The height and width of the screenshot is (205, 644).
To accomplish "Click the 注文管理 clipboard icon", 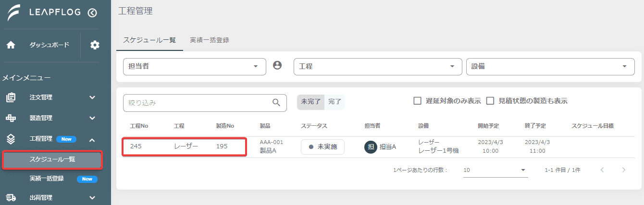I will (x=11, y=97).
